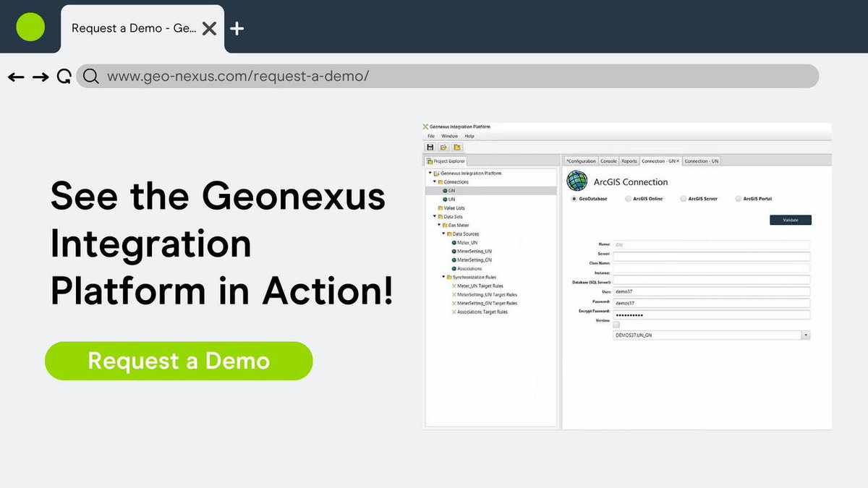Click the Validate button
Viewport: 868px width, 488px height.
click(x=791, y=220)
